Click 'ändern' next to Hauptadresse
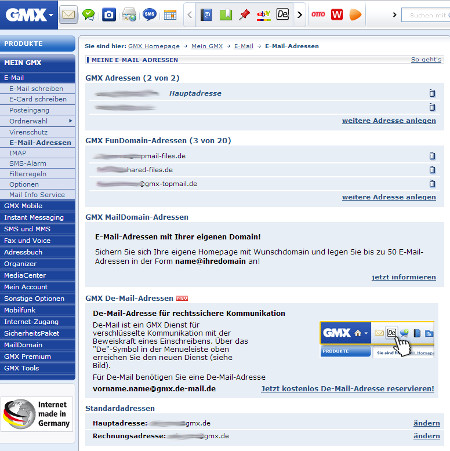The image size is (450, 451). click(x=426, y=423)
